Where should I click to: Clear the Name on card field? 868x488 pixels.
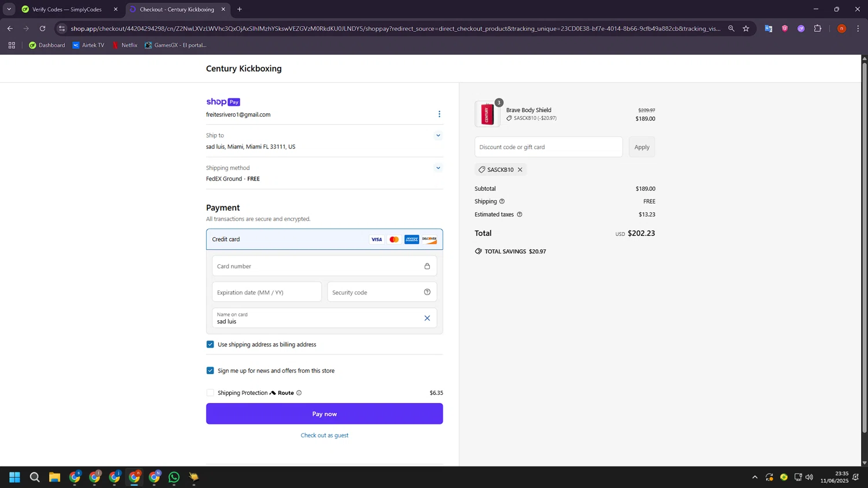(x=427, y=318)
